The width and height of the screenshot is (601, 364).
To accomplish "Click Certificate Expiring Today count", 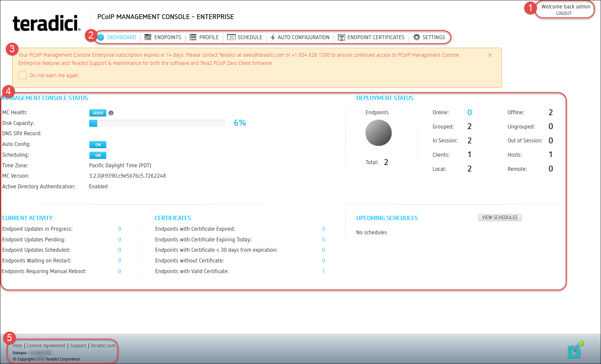I will tap(323, 239).
